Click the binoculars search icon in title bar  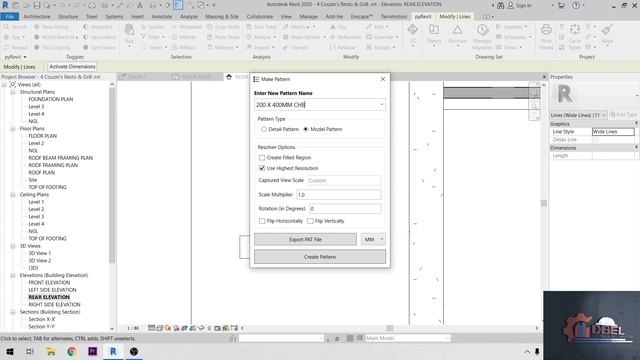(x=500, y=5)
